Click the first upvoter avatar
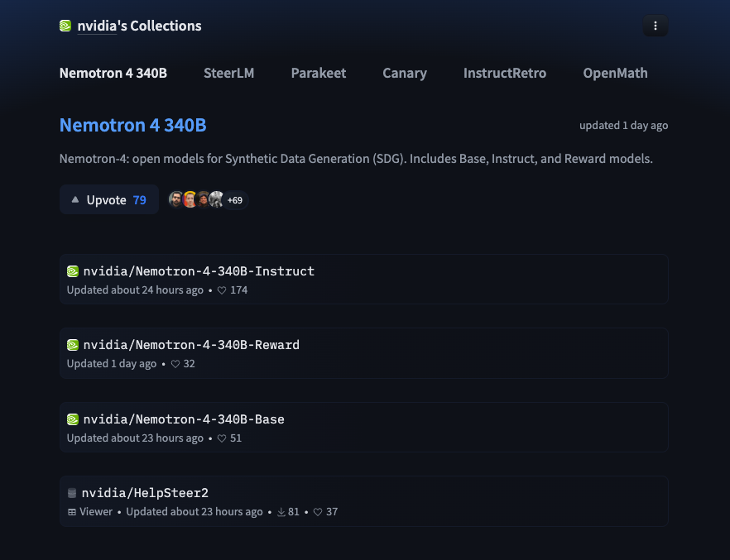This screenshot has width=730, height=560. (176, 199)
